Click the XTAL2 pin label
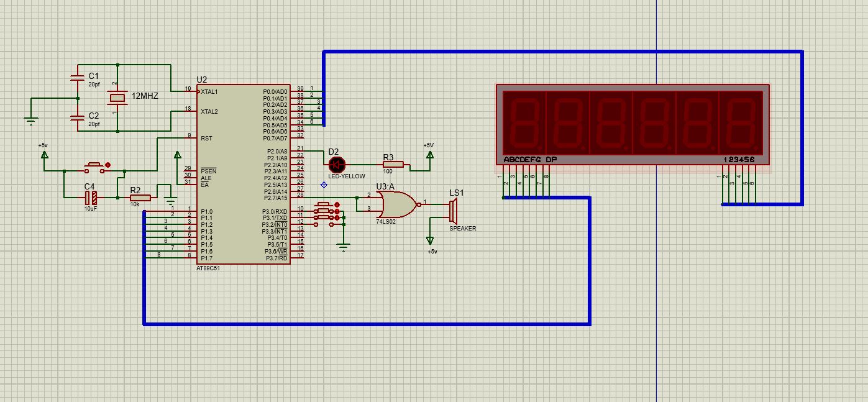Screen dimensions: 868x402 209,111
